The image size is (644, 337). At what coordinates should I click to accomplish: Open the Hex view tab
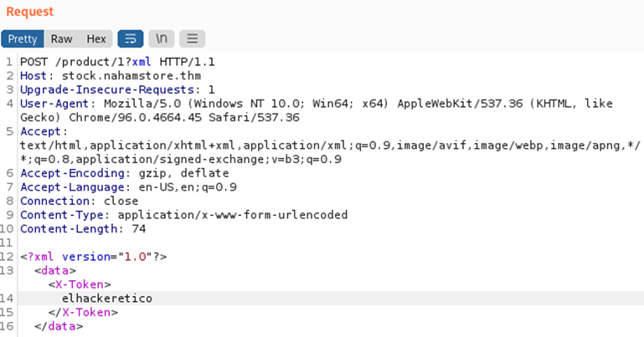(x=96, y=38)
